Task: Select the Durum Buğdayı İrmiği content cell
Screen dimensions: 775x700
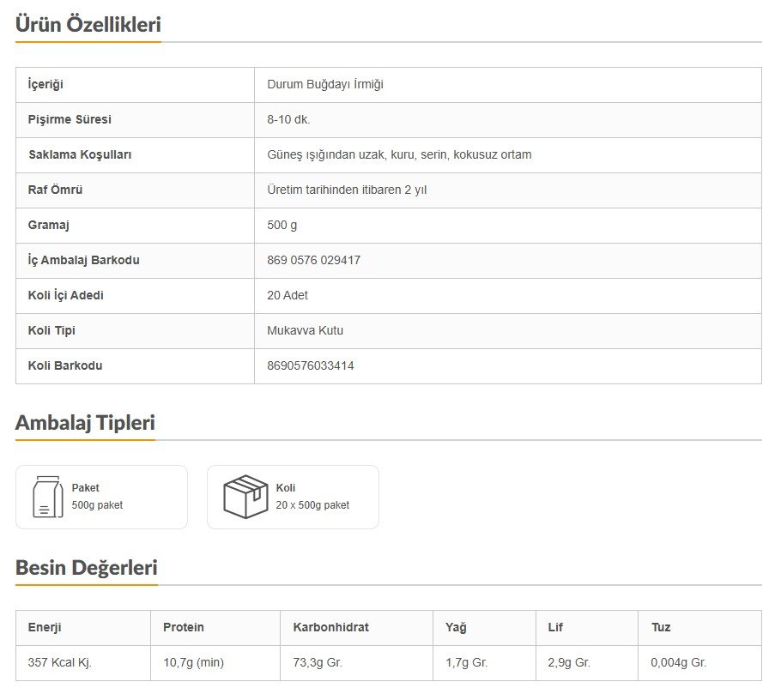Action: [x=325, y=84]
